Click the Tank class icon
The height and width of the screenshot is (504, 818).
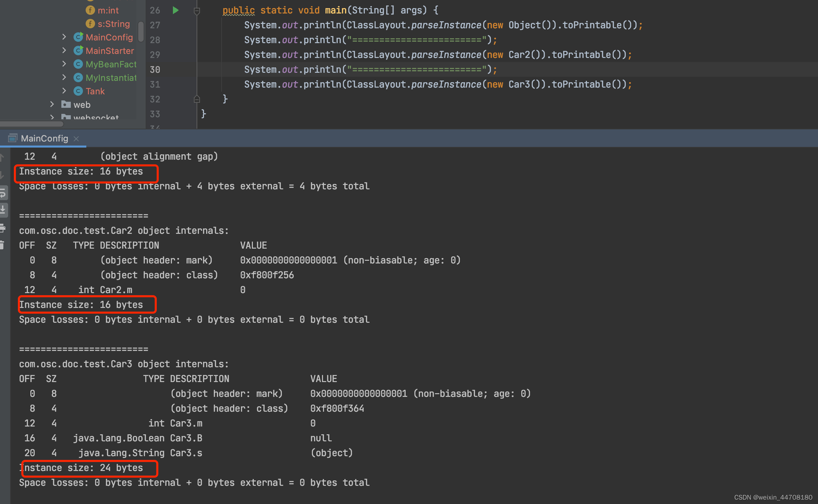click(x=78, y=91)
